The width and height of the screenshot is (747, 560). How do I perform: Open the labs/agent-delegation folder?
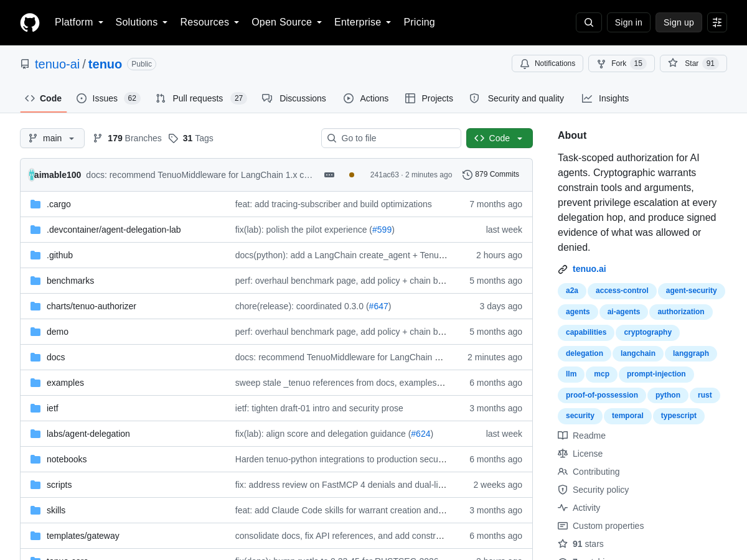[x=88, y=434]
